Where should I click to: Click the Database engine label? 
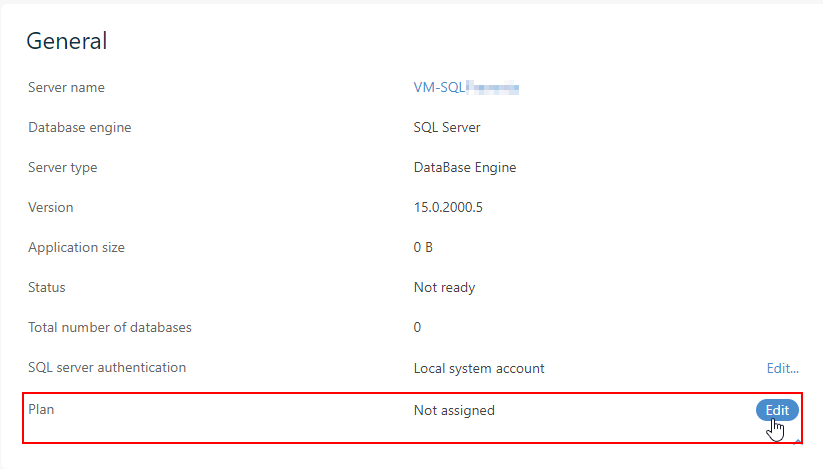79,128
